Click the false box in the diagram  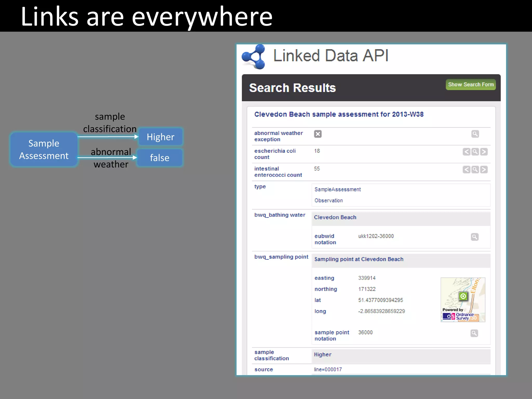[x=159, y=158]
